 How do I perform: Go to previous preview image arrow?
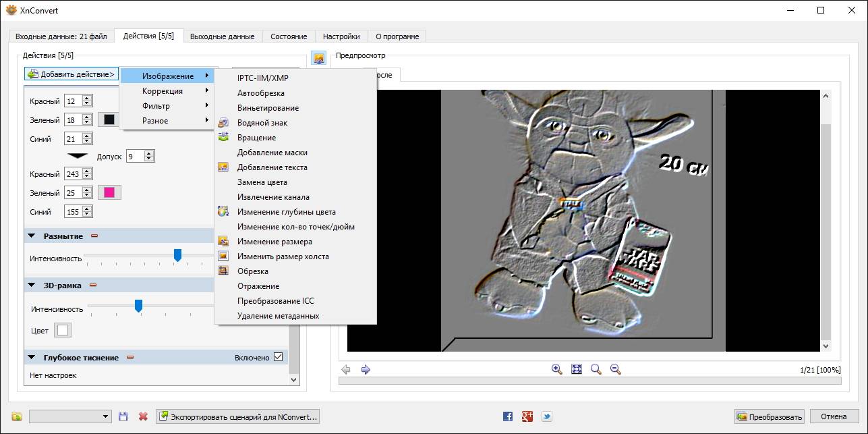[346, 369]
